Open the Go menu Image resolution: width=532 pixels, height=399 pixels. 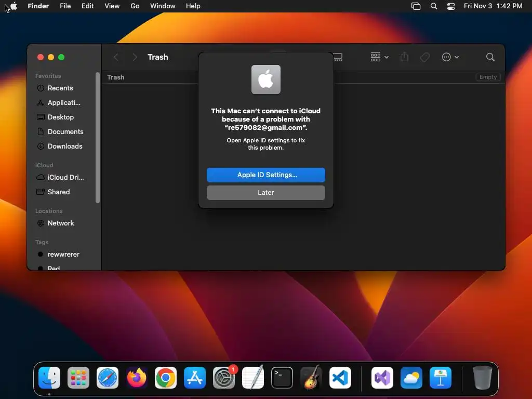(x=135, y=6)
